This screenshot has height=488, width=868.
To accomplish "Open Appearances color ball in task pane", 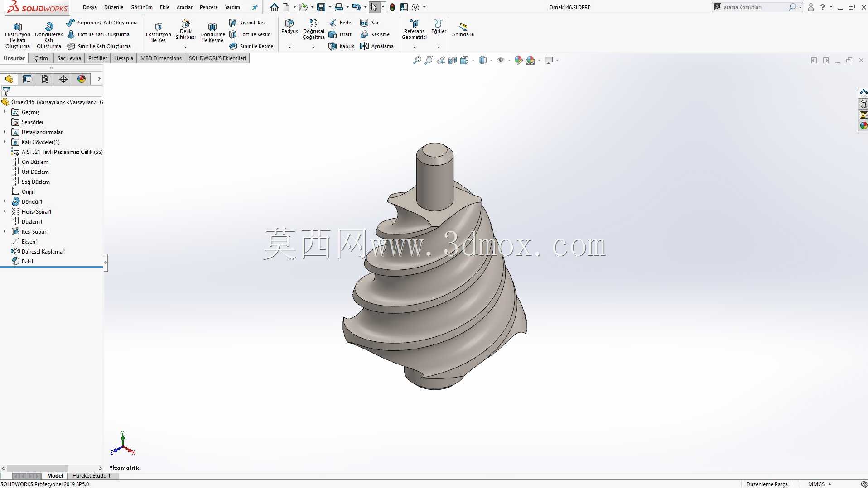I will pos(863,126).
